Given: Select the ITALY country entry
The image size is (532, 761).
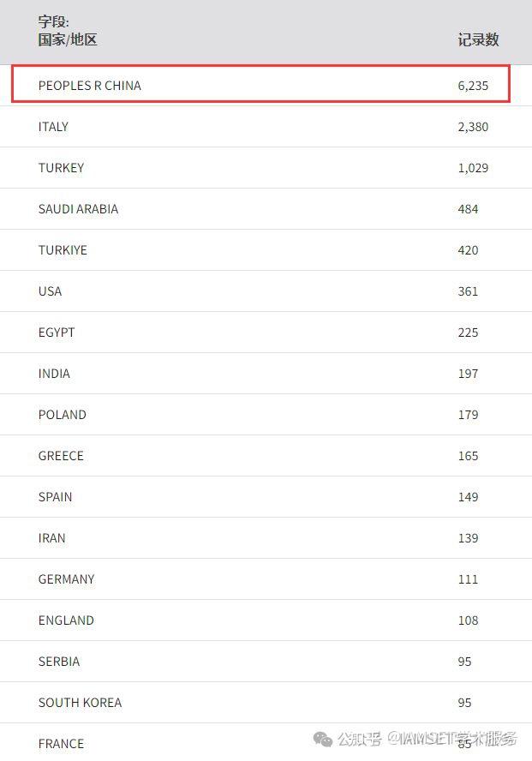Looking at the screenshot, I should 53,127.
